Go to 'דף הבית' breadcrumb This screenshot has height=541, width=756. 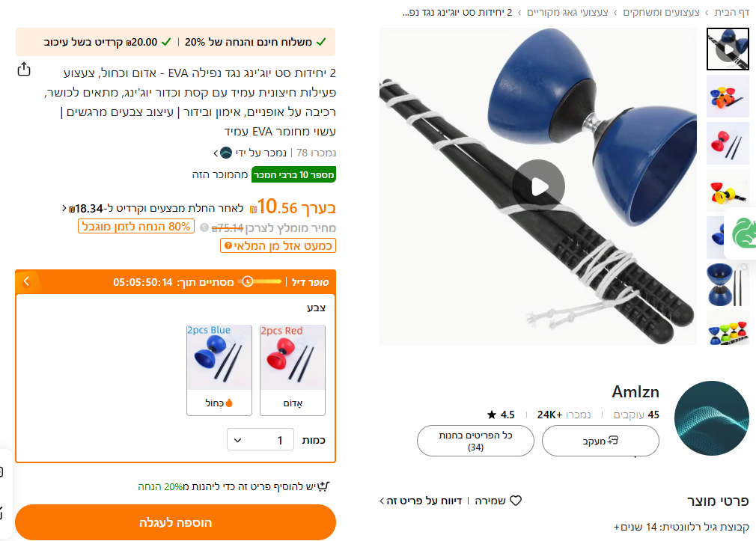tap(731, 13)
